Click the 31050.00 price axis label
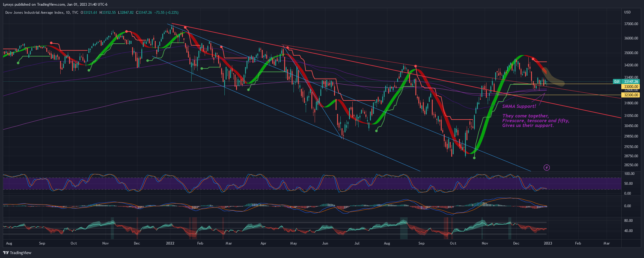Image resolution: width=644 pixels, height=258 pixels. [x=631, y=116]
